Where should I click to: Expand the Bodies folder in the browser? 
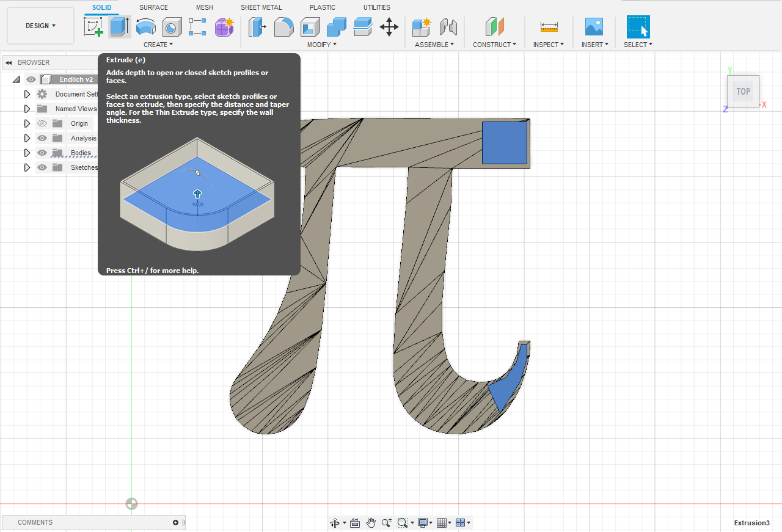[x=27, y=153]
